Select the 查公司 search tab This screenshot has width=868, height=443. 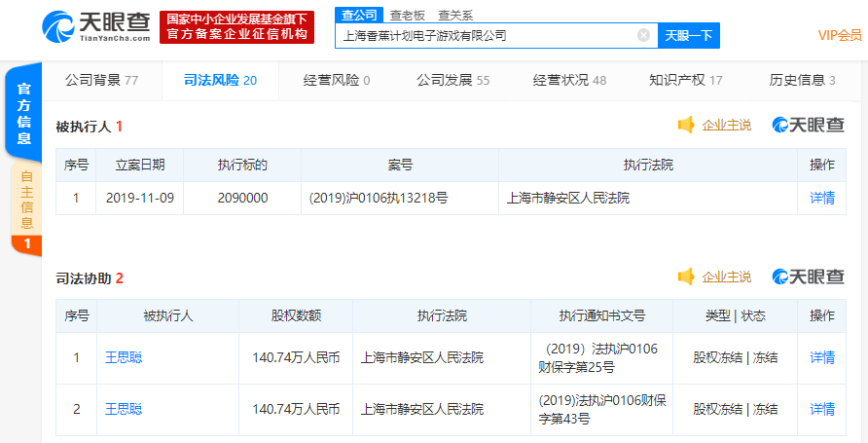(x=359, y=15)
